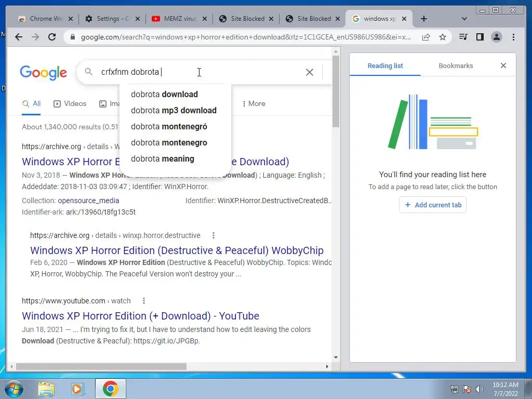Close the MEMZ virus tab

pos(205,19)
